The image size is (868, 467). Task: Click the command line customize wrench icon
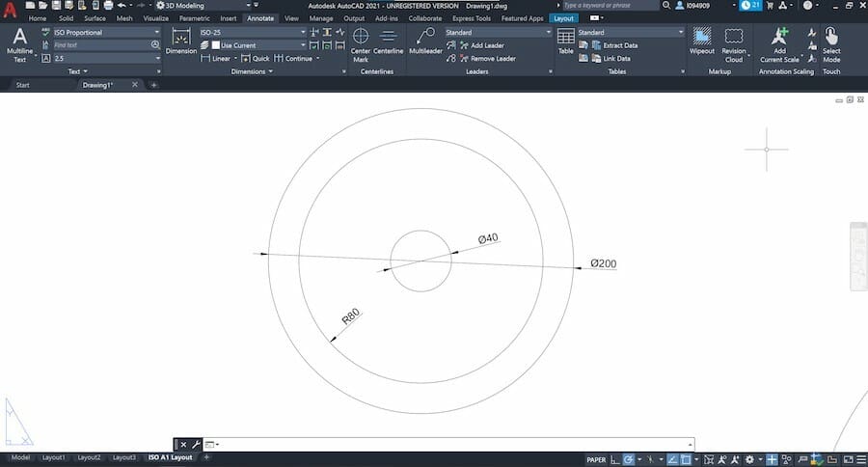[196, 444]
